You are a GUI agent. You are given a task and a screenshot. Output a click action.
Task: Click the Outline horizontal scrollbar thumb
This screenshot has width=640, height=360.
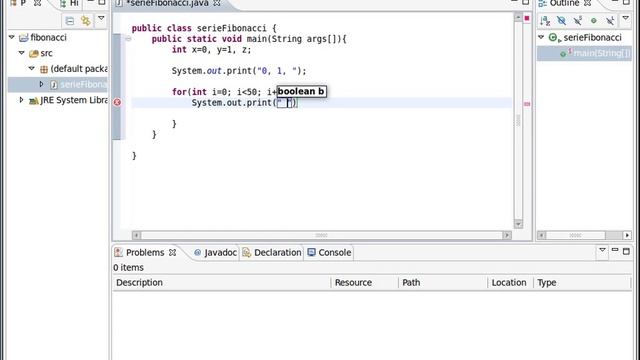click(576, 235)
